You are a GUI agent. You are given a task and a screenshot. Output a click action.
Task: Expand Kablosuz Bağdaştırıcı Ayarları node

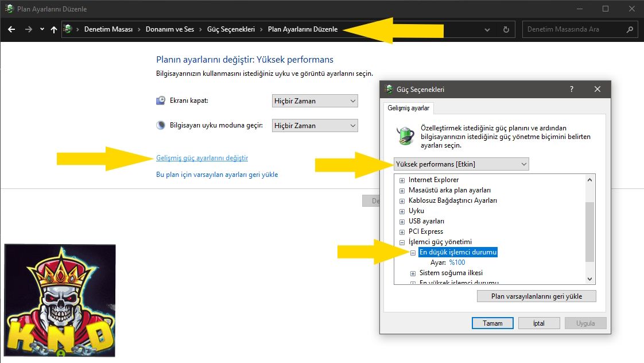pos(402,200)
